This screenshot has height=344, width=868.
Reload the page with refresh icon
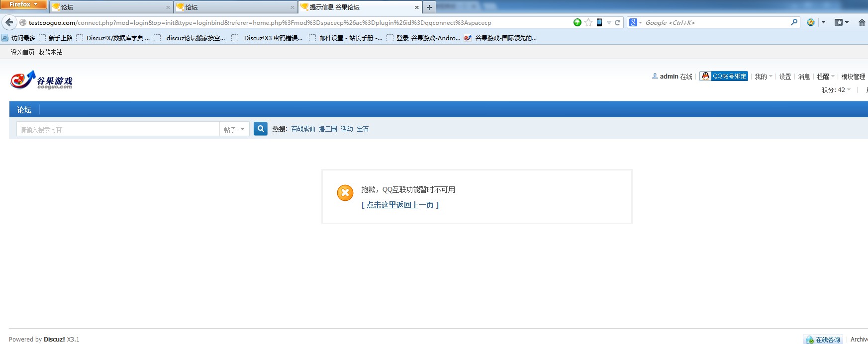[618, 22]
